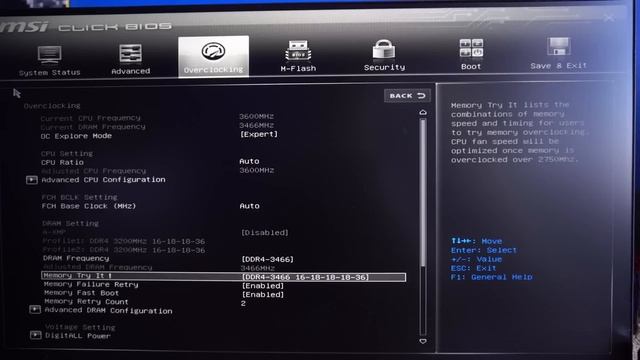
Task: Click the arrow icon beside Advanced CPU Configuration
Action: pos(32,180)
